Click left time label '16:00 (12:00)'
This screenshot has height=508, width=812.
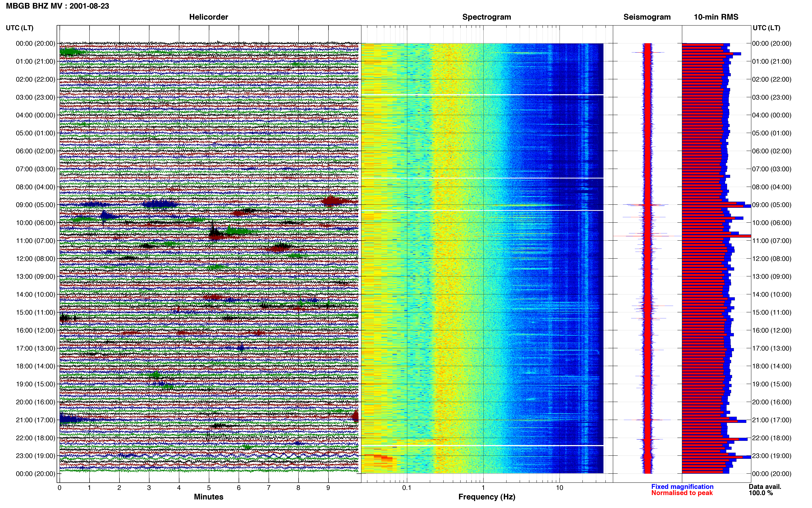pos(36,330)
